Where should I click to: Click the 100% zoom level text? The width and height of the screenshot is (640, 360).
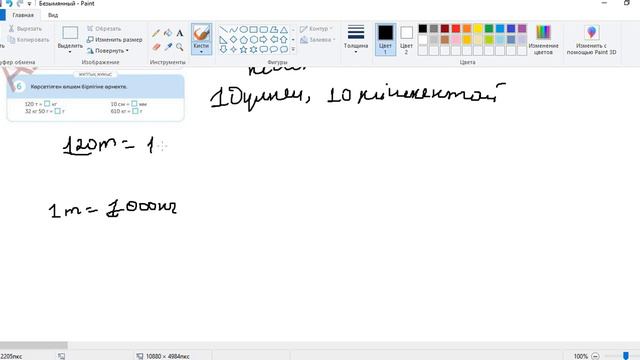(x=580, y=356)
